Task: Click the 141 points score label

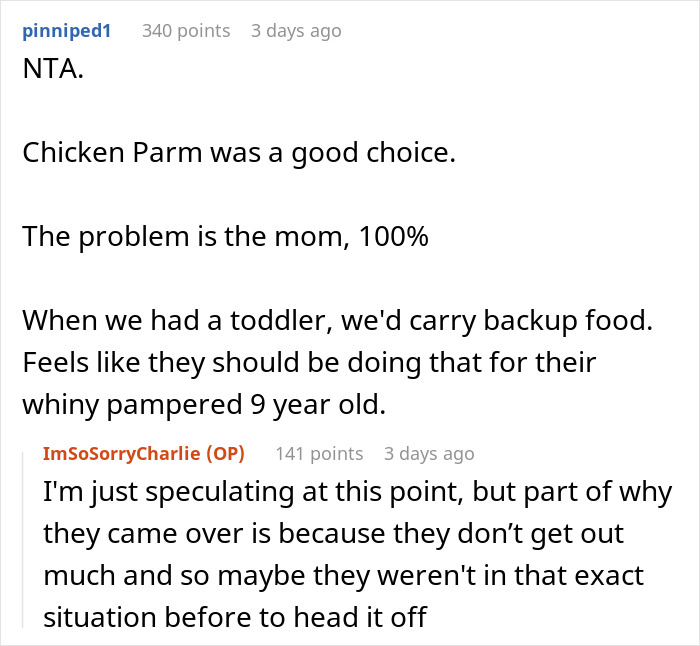Action: pos(319,454)
